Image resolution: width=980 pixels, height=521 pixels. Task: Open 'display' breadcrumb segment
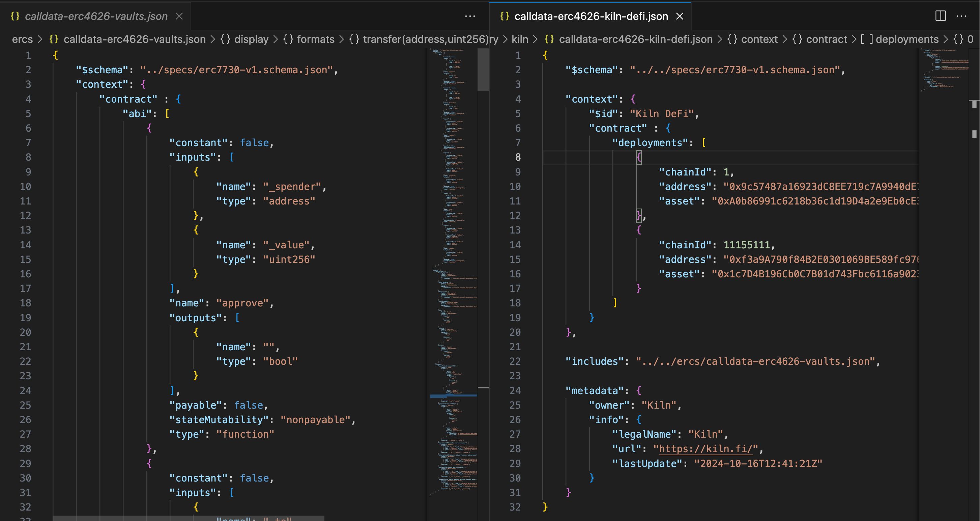coord(244,39)
